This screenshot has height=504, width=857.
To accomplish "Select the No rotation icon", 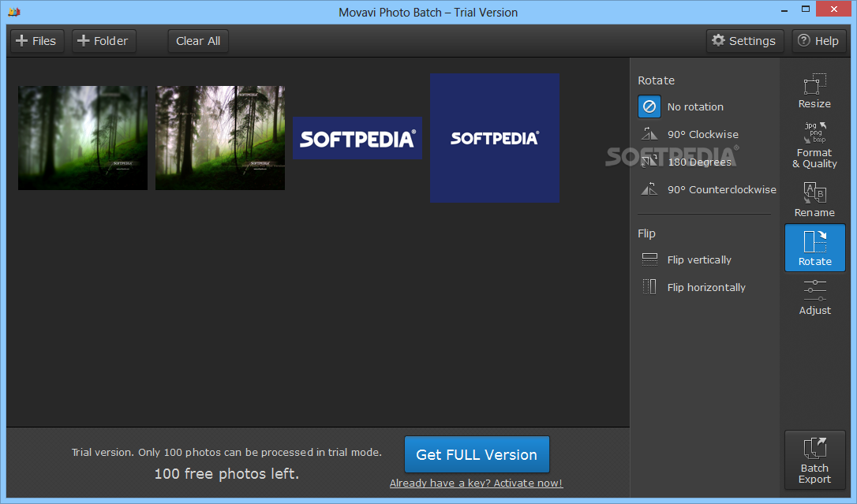I will pyautogui.click(x=649, y=106).
